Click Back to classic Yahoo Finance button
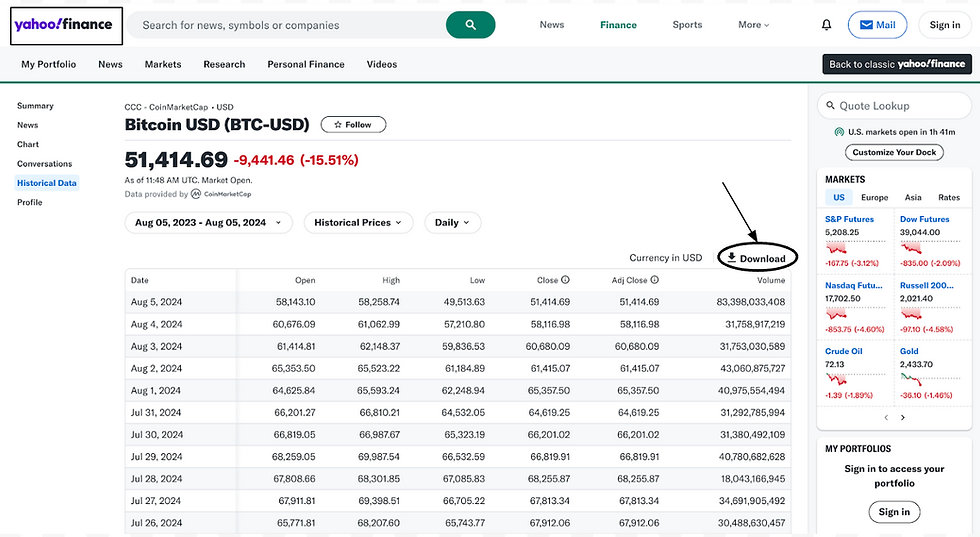This screenshot has height=537, width=980. [x=897, y=64]
